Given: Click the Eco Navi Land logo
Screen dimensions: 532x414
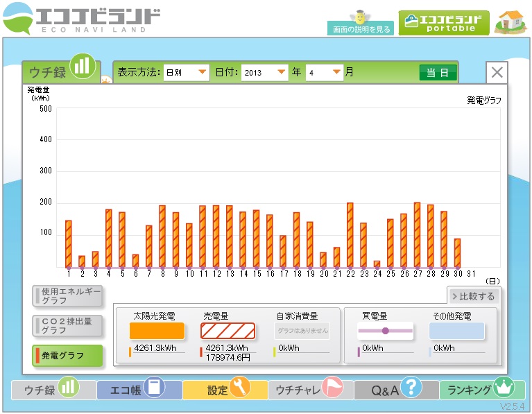Looking at the screenshot, I should (x=81, y=18).
